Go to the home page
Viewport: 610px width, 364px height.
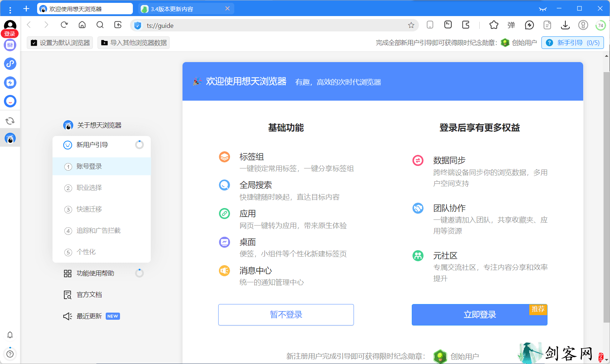82,25
